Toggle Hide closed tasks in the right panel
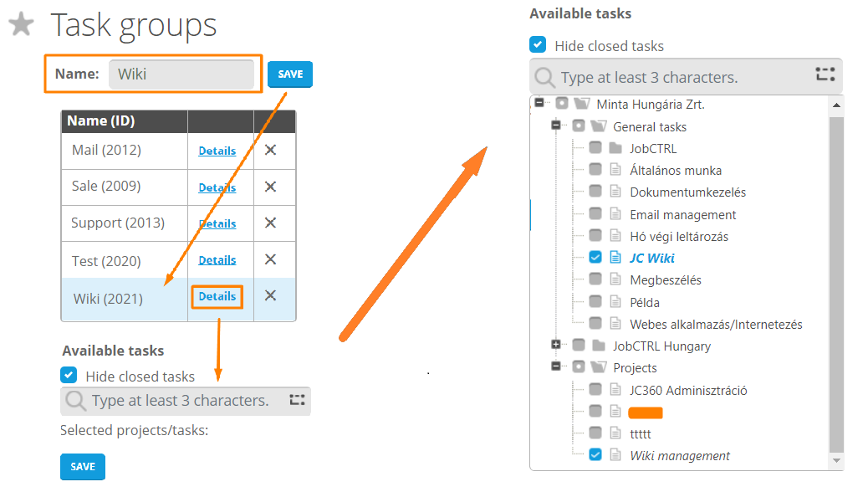The height and width of the screenshot is (492, 868). coord(539,46)
